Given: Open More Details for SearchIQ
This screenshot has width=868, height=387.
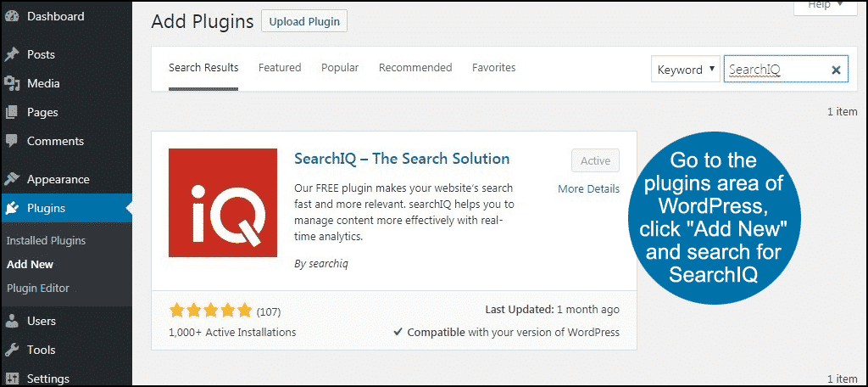Looking at the screenshot, I should pos(588,188).
